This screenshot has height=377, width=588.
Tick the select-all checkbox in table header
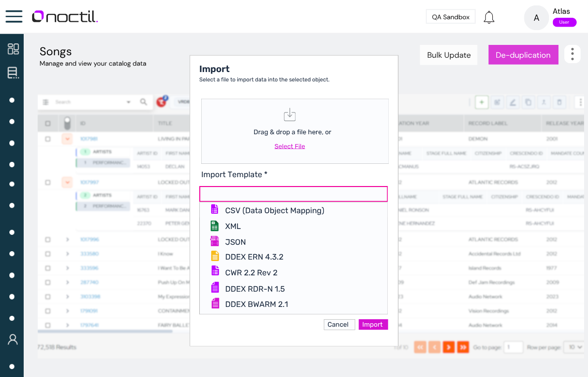[48, 123]
